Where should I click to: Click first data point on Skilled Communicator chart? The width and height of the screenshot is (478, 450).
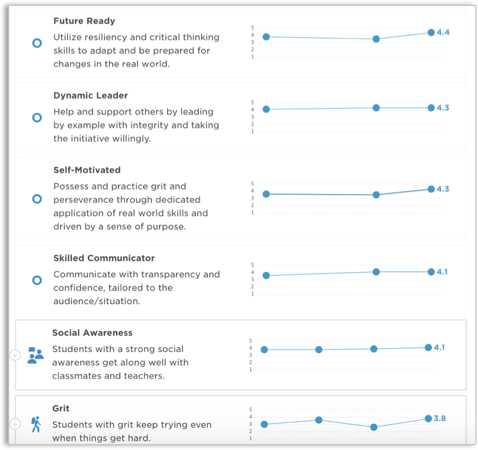click(x=266, y=275)
